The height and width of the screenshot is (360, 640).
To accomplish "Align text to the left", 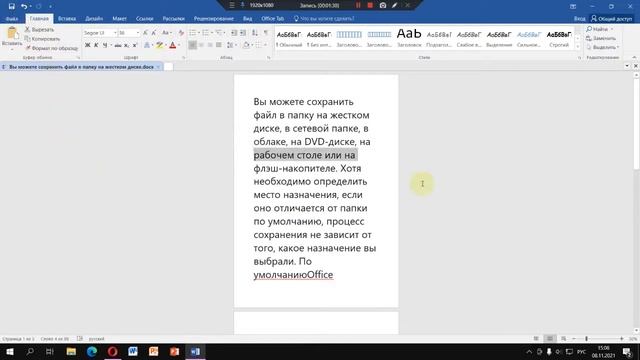I will 192,45.
